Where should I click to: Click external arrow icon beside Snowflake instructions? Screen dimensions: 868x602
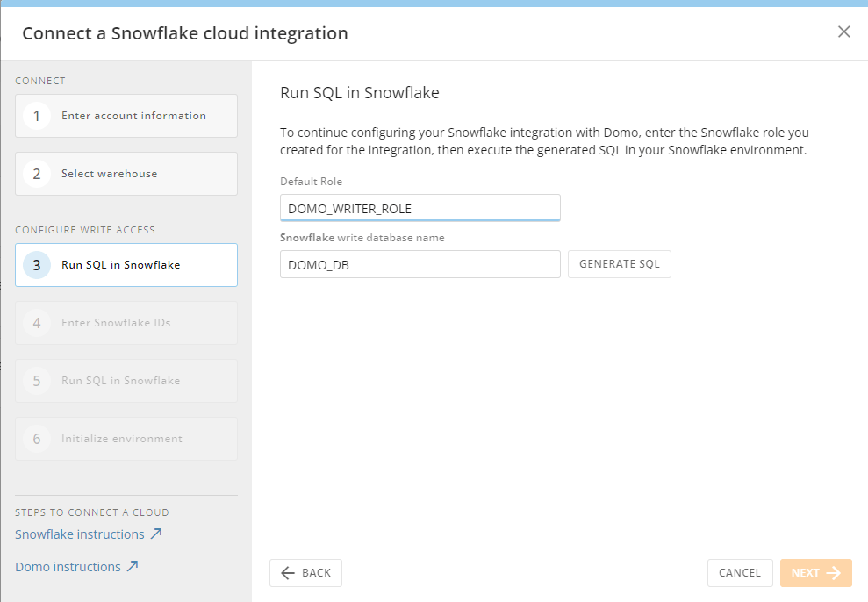(x=156, y=534)
